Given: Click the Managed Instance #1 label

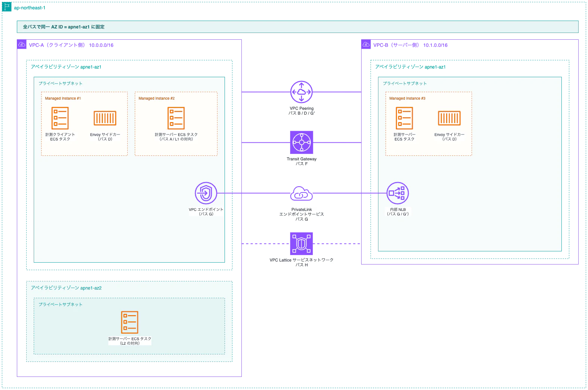Looking at the screenshot, I should pyautogui.click(x=63, y=98).
